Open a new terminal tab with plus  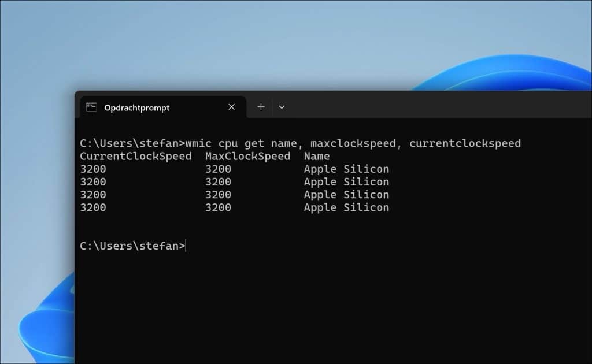[x=261, y=107]
